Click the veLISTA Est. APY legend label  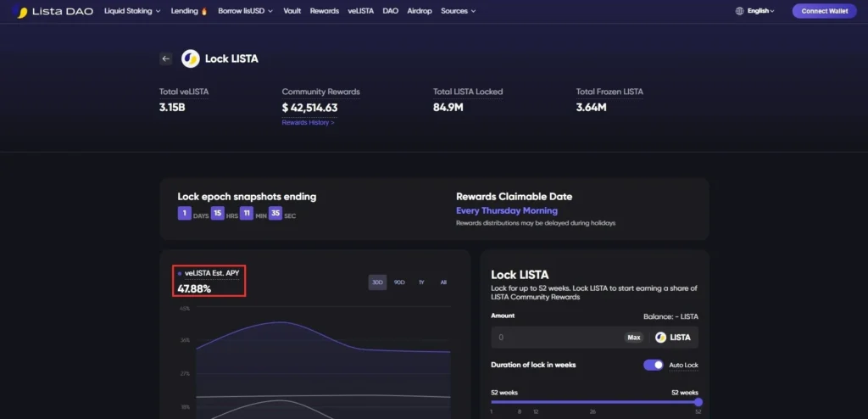(x=211, y=273)
